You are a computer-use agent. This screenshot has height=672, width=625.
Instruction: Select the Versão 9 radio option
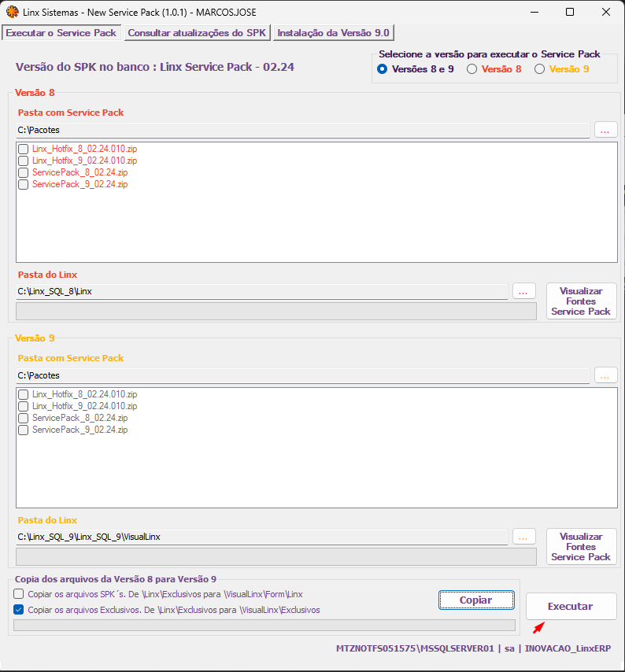click(562, 69)
